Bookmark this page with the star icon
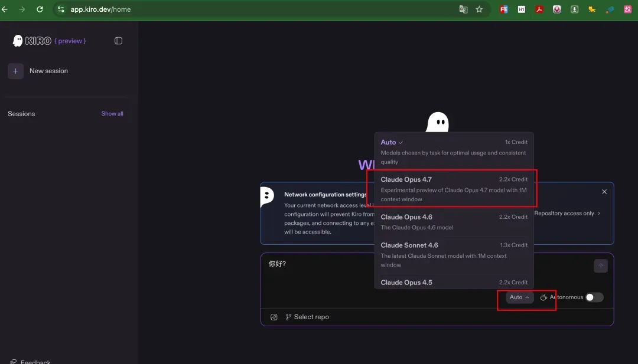 (x=479, y=9)
